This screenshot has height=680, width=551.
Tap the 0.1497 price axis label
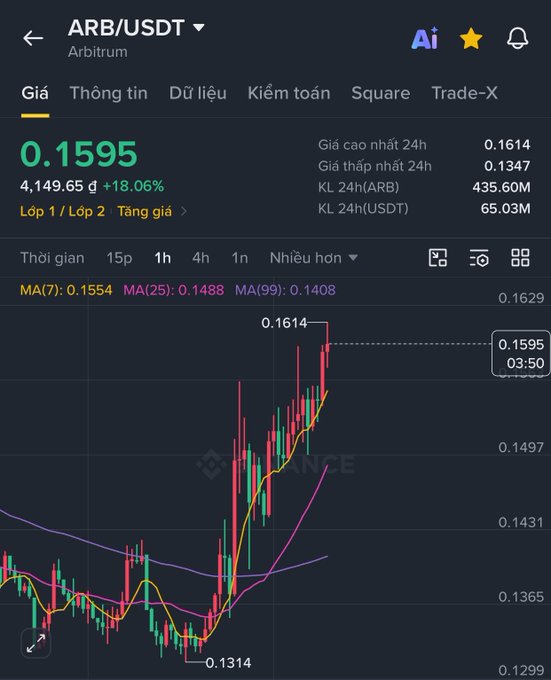[x=521, y=447]
